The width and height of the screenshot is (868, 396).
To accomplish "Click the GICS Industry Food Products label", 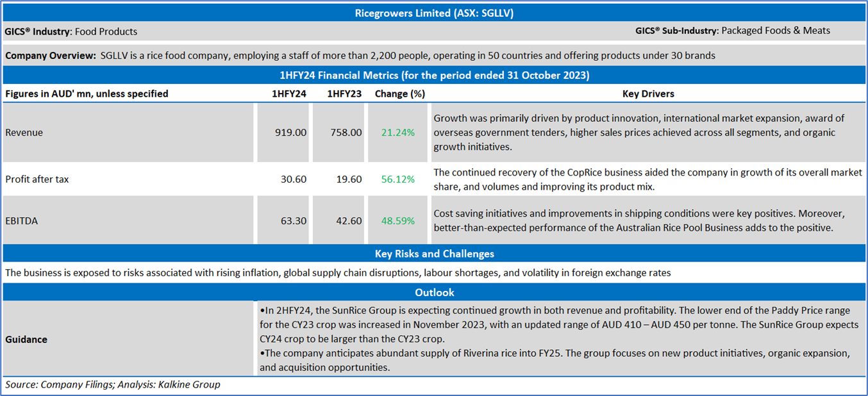I will (x=71, y=31).
